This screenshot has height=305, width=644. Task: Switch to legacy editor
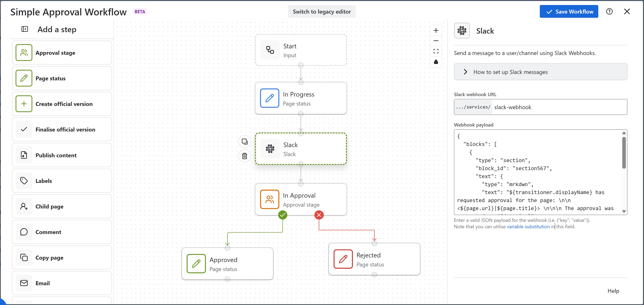(x=321, y=12)
